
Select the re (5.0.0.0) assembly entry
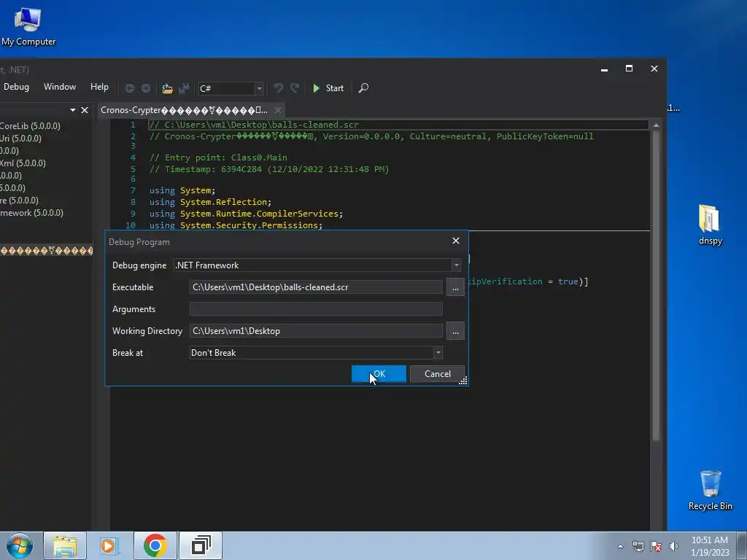(19, 201)
